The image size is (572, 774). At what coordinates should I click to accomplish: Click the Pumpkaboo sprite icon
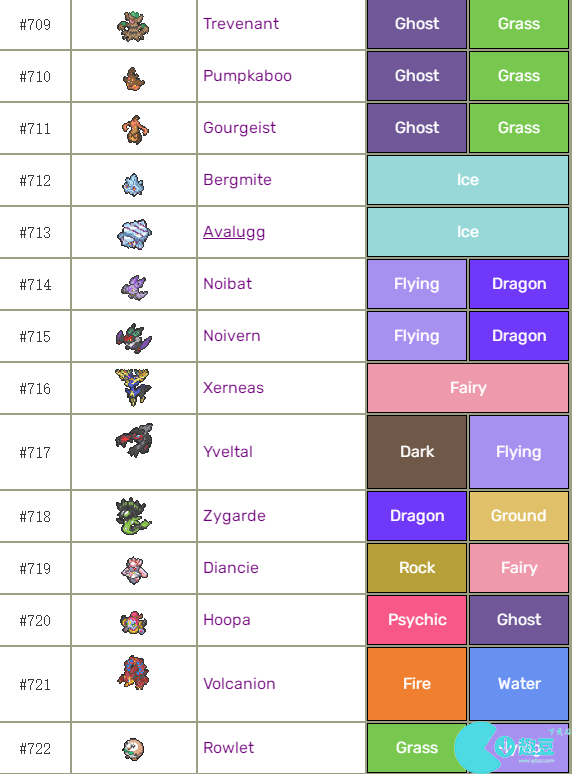point(133,78)
